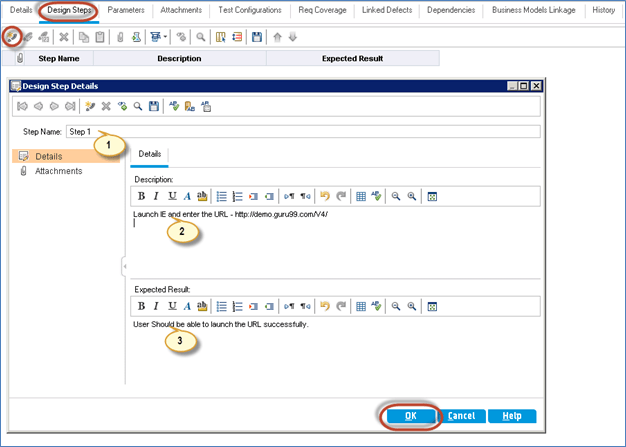The height and width of the screenshot is (447, 626).
Task: Collapse the left sidebar using the splitter arrow
Action: coord(125,265)
